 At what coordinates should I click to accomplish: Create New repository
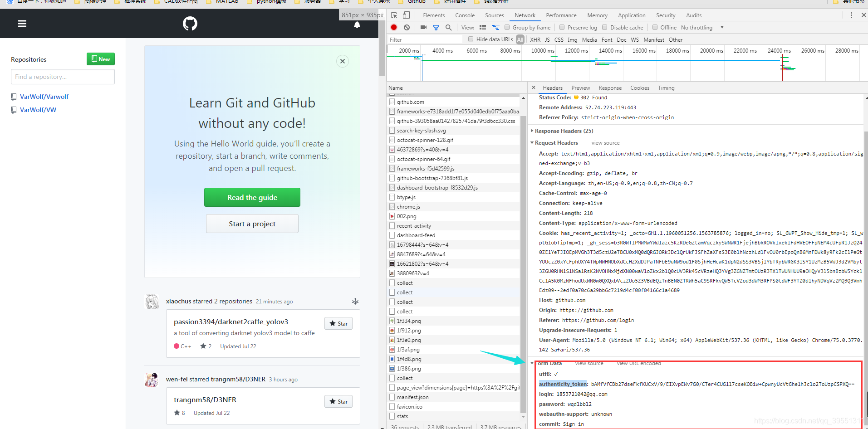coord(101,59)
